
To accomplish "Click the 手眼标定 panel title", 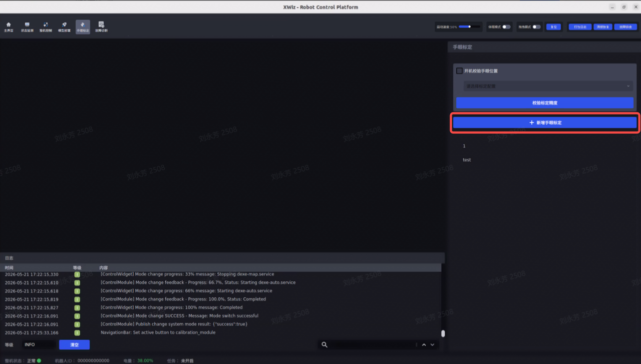I will click(462, 47).
